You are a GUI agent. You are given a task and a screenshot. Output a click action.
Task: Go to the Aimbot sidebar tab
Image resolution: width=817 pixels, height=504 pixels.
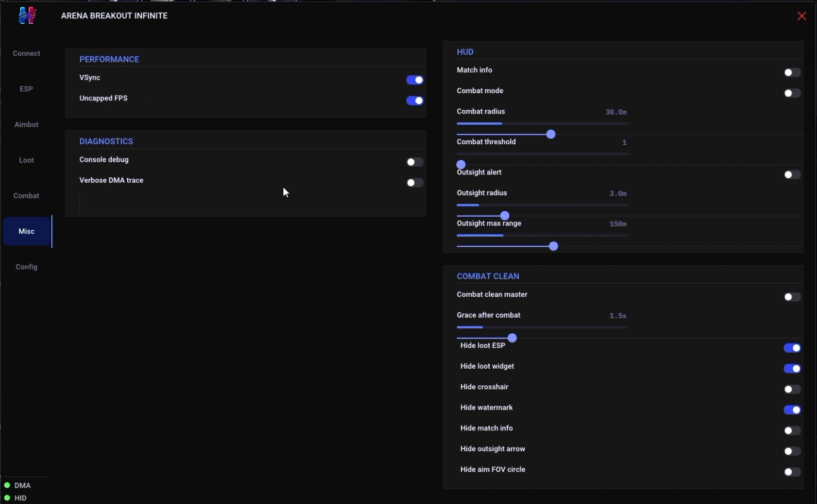click(27, 125)
